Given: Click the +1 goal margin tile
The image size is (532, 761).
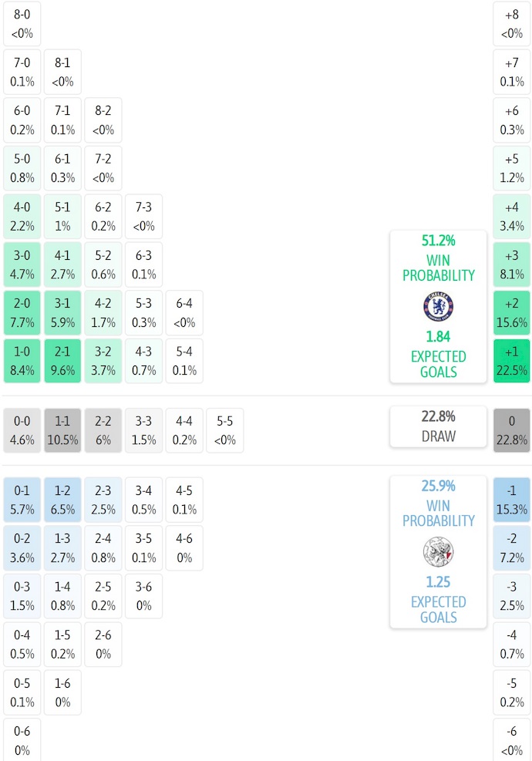Looking at the screenshot, I should point(511,361).
